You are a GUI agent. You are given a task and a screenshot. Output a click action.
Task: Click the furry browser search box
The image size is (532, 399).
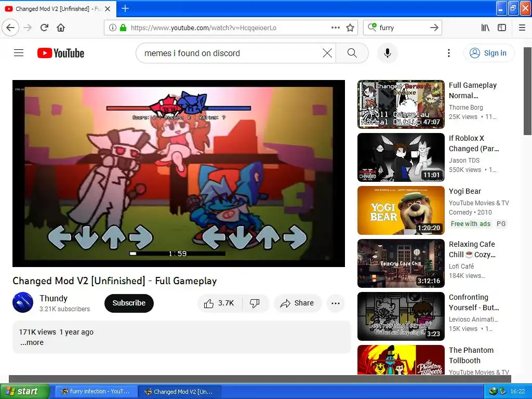click(402, 28)
